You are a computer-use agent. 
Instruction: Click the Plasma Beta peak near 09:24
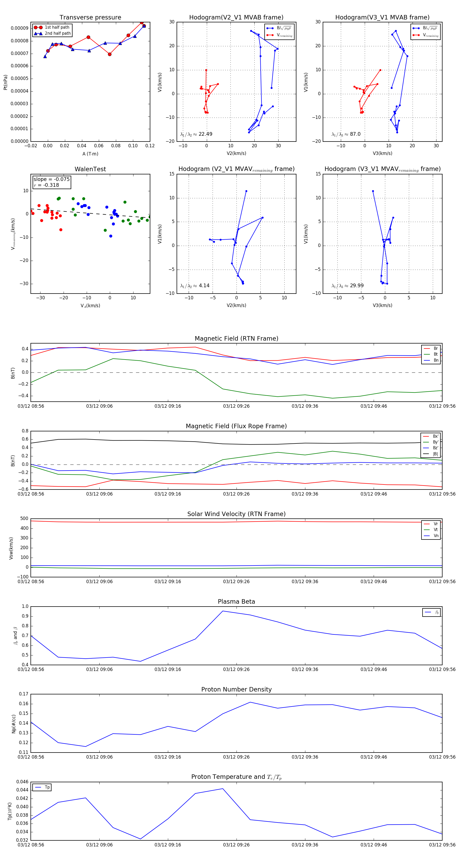[x=223, y=611]
